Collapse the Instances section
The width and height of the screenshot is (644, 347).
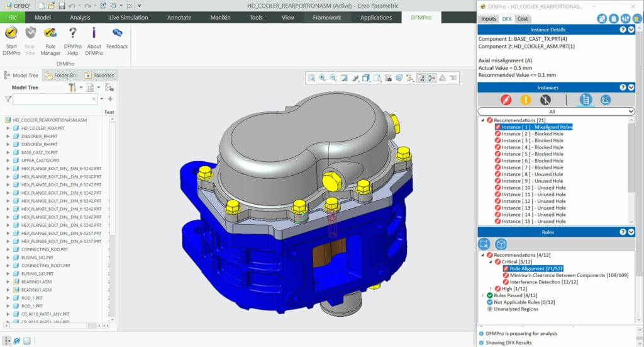pyautogui.click(x=631, y=87)
